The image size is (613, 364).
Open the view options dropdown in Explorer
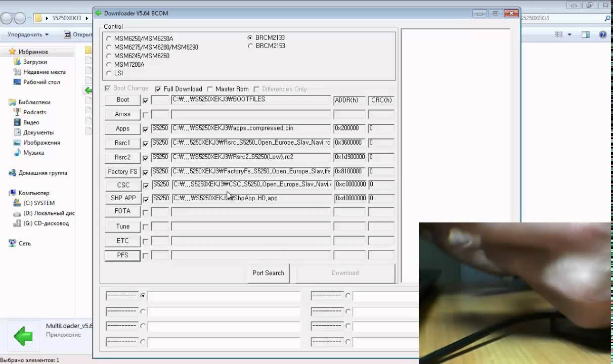(570, 35)
